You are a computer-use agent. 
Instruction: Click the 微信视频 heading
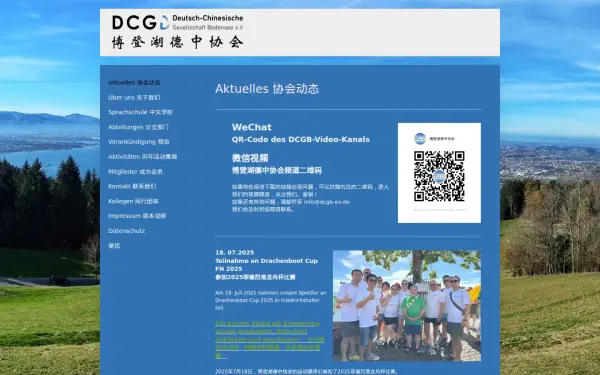pyautogui.click(x=250, y=158)
